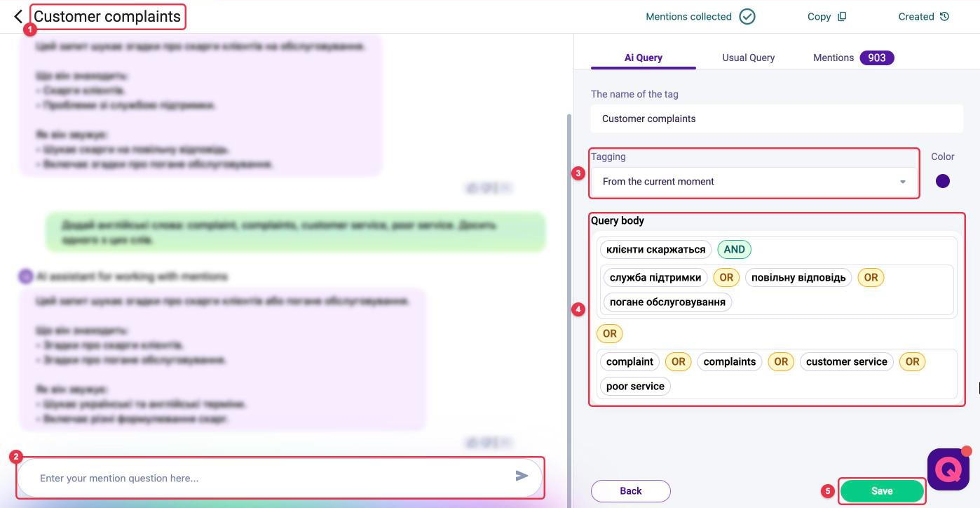Select the 'poor service' keyword chip

pyautogui.click(x=635, y=386)
